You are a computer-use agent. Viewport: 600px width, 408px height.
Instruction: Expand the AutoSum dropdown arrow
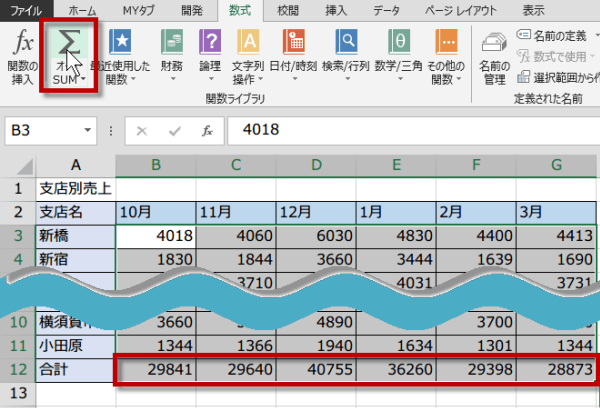click(84, 78)
